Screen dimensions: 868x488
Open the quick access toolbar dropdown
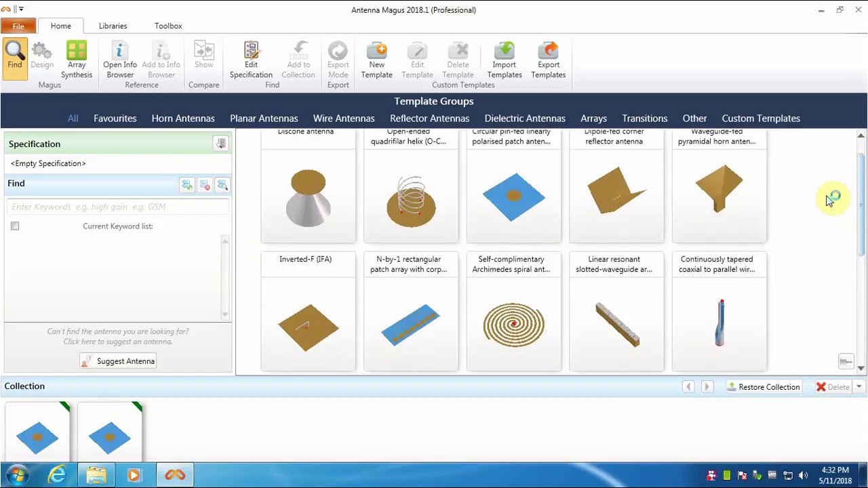click(x=21, y=9)
